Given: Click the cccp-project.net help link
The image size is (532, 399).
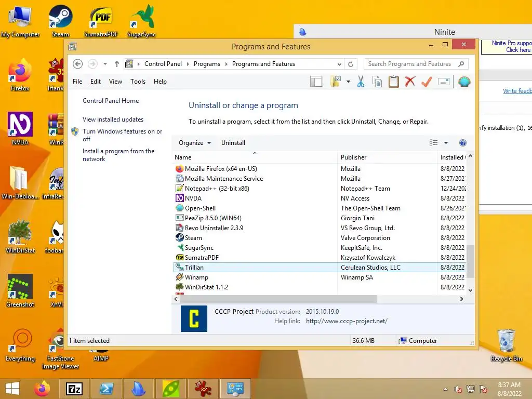Looking at the screenshot, I should click(x=347, y=321).
